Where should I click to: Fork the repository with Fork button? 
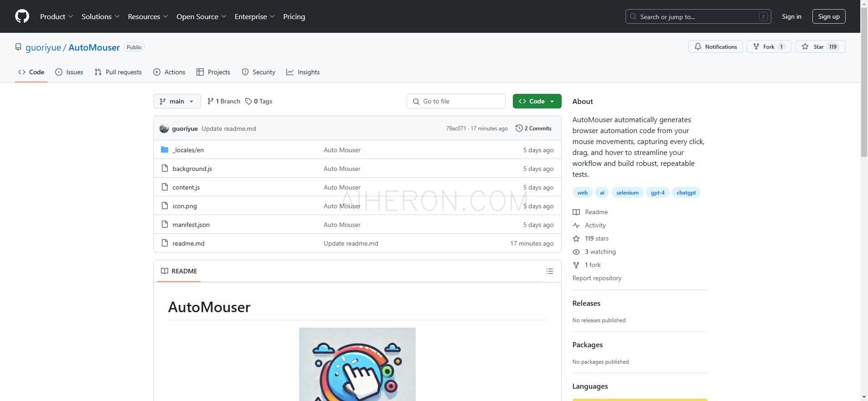click(769, 46)
